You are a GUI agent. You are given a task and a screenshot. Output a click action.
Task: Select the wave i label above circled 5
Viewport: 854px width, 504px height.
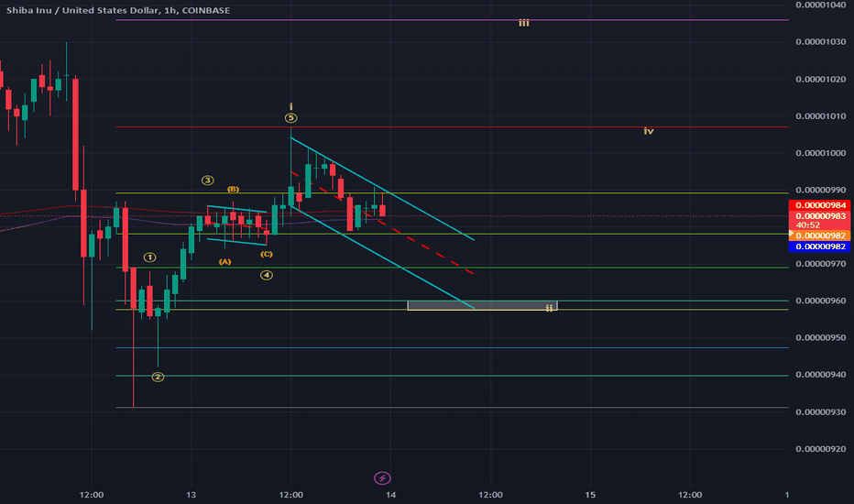click(290, 106)
